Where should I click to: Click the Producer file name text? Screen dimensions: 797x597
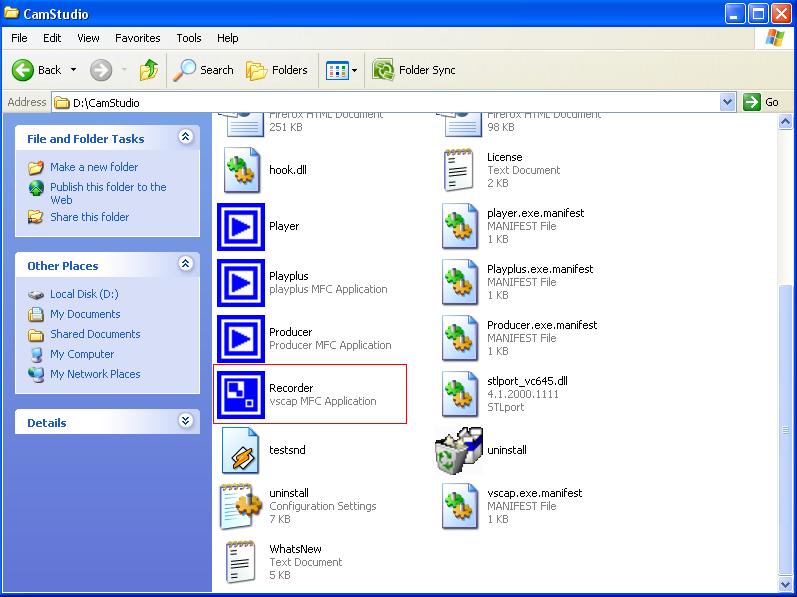tap(290, 332)
